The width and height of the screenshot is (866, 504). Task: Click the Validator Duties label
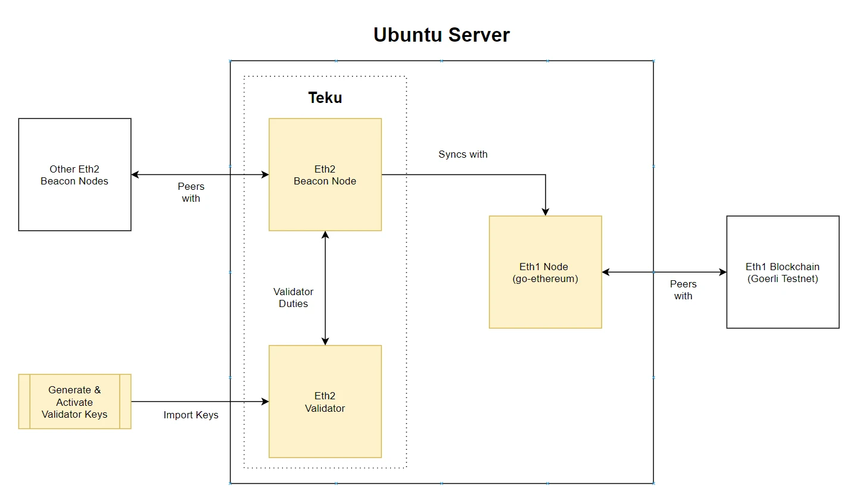point(293,298)
